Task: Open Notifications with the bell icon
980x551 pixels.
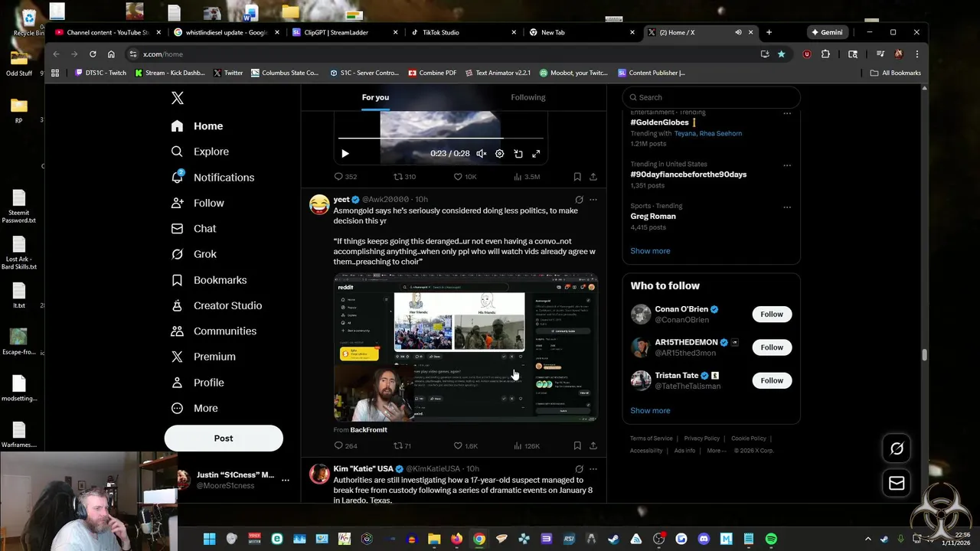Action: tap(213, 178)
